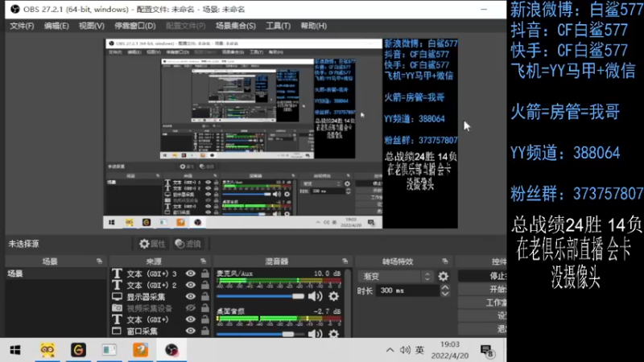Click the 停止 button in controls
This screenshot has height=362, width=644.
[482, 276]
